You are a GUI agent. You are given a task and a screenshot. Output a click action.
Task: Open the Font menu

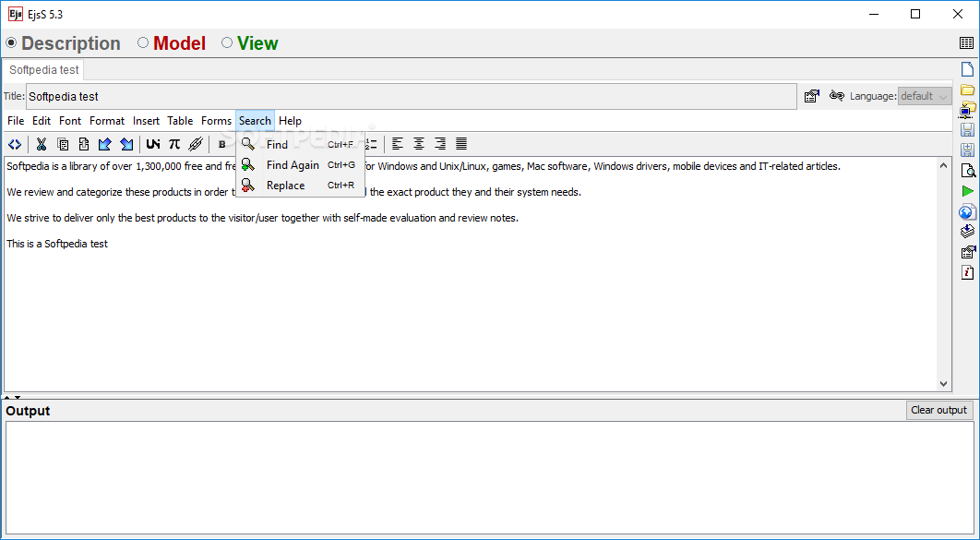(x=70, y=121)
